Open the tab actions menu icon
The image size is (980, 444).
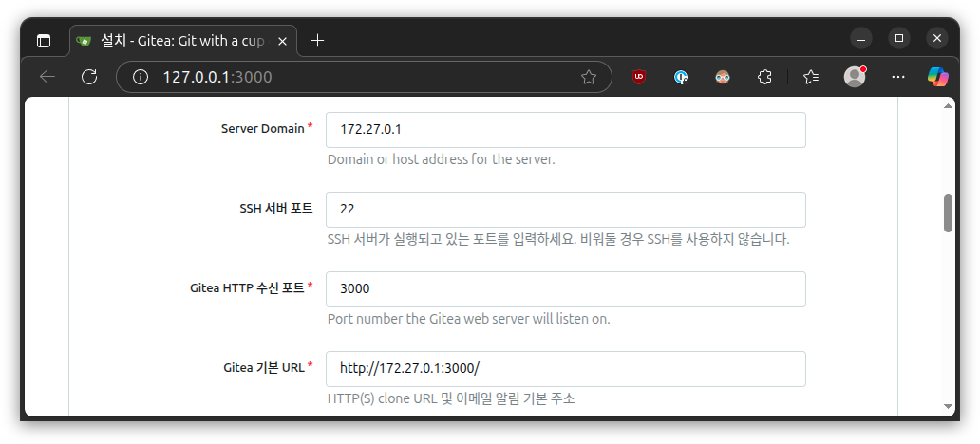[43, 41]
